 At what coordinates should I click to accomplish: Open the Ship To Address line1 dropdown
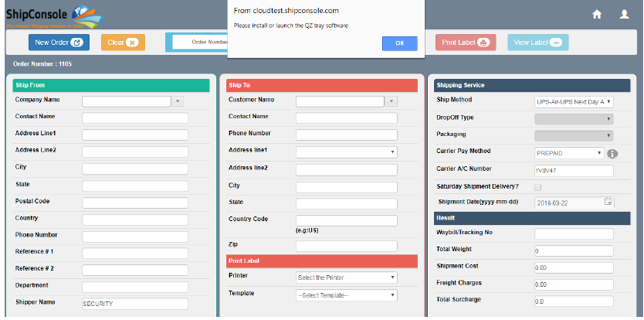(347, 152)
